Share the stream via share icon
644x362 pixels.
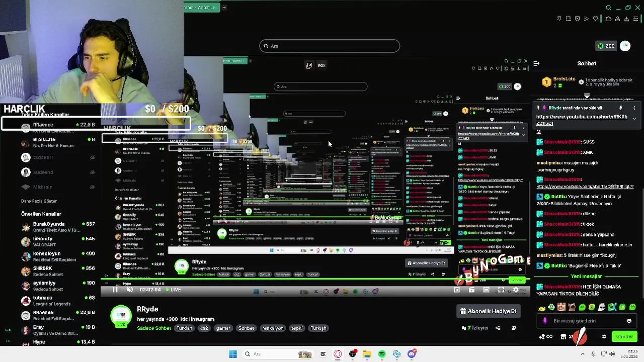point(498,328)
